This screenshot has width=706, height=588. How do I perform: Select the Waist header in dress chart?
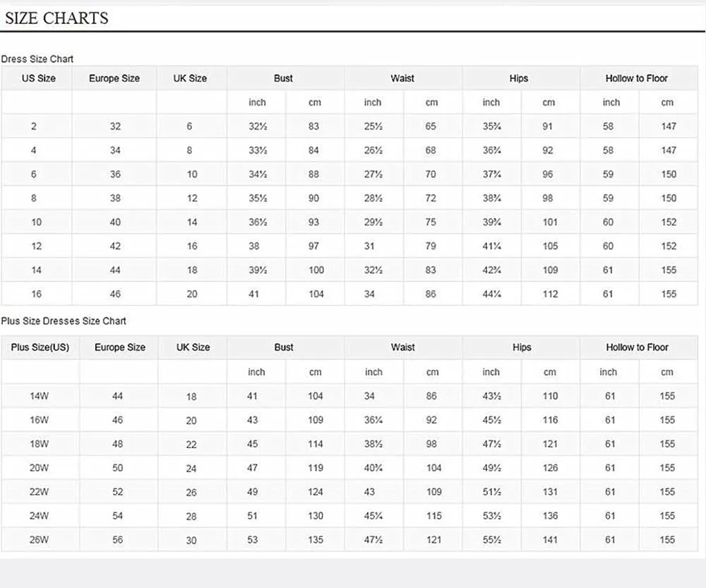coord(402,78)
